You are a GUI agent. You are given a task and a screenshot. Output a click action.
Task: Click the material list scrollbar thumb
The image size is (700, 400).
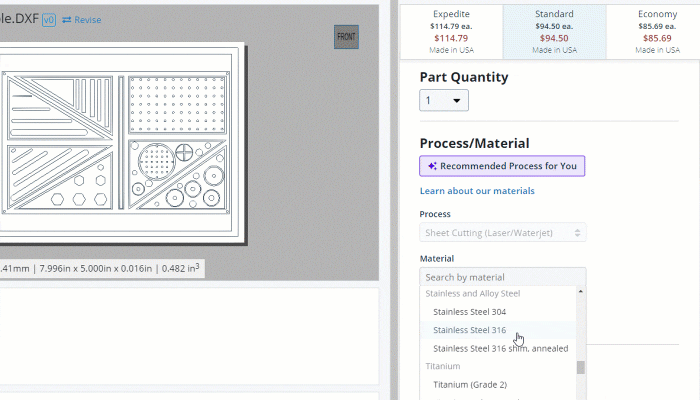[x=581, y=367]
